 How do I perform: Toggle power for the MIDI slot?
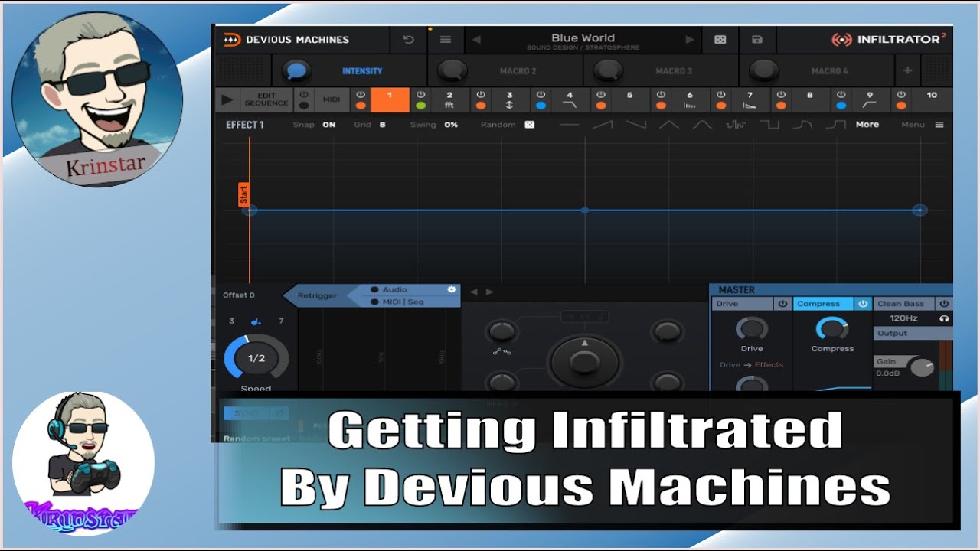[x=304, y=95]
